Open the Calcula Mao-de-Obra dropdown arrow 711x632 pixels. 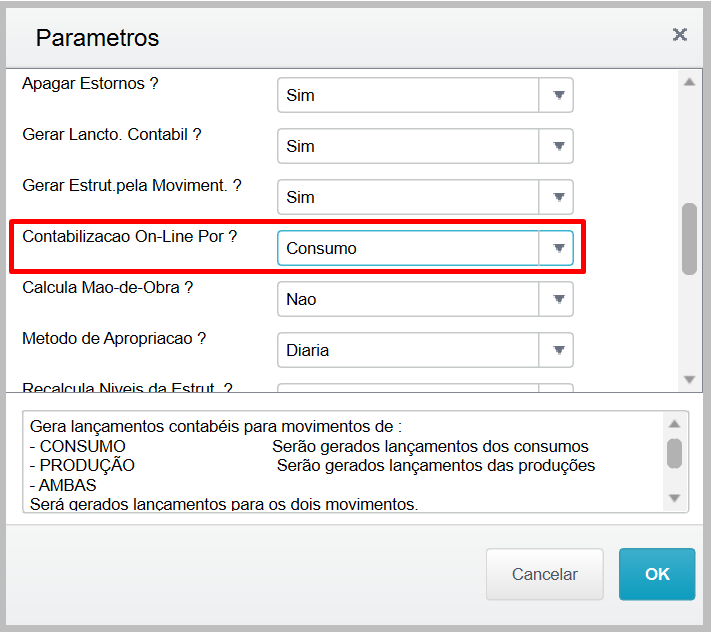click(x=558, y=299)
